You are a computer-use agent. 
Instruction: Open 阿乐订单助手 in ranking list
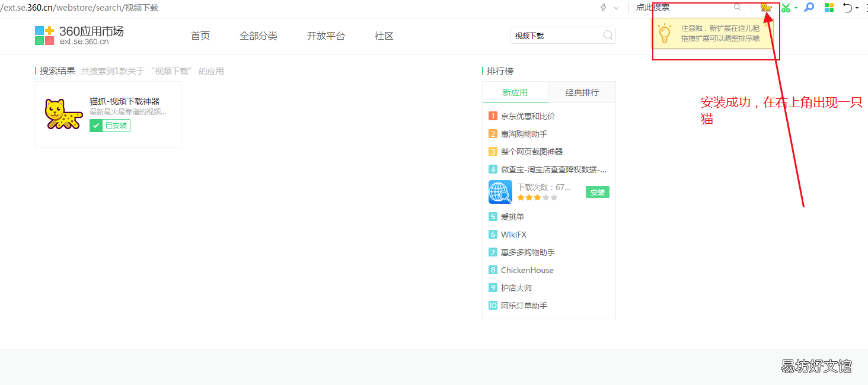coord(524,306)
